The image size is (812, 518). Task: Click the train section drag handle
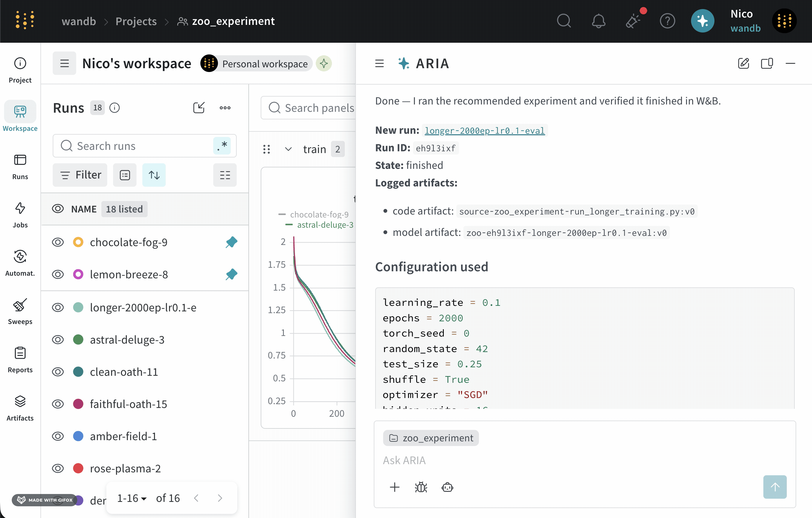click(x=266, y=149)
